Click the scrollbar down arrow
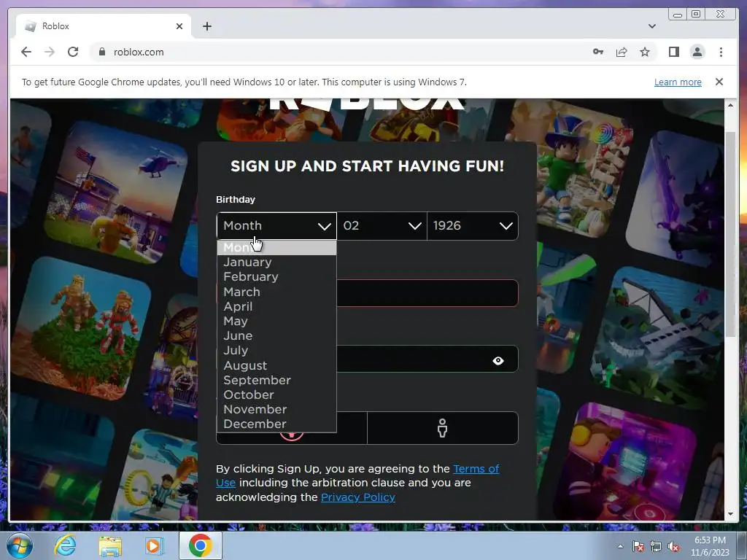 [x=730, y=514]
